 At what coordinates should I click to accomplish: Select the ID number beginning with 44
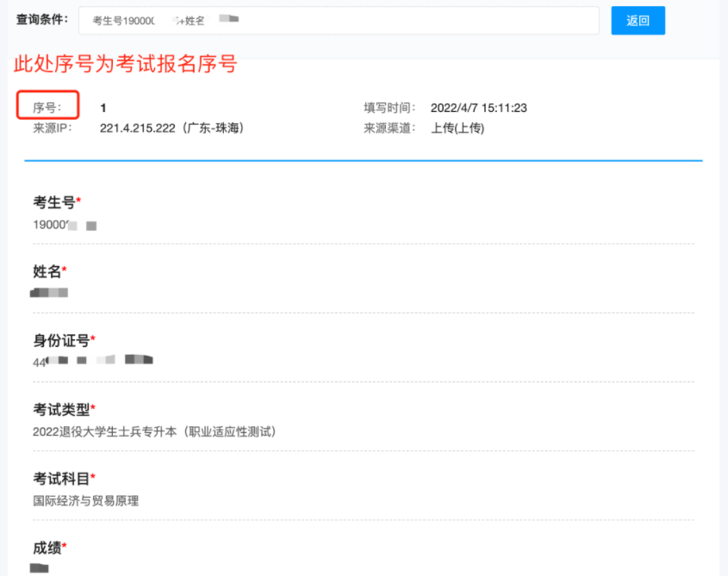pos(86,360)
